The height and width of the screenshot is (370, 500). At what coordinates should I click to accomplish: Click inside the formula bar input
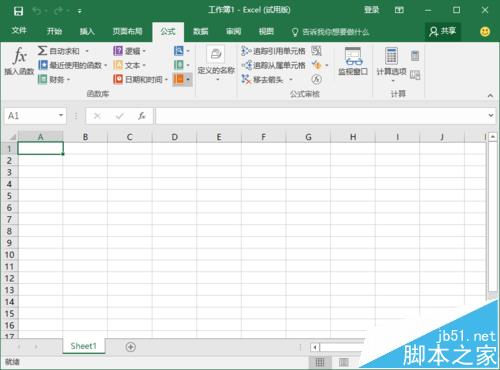tap(321, 116)
